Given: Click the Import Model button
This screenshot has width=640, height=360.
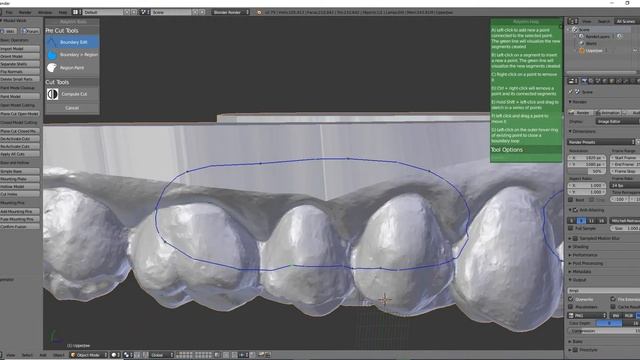Looking at the screenshot, I should tap(20, 49).
